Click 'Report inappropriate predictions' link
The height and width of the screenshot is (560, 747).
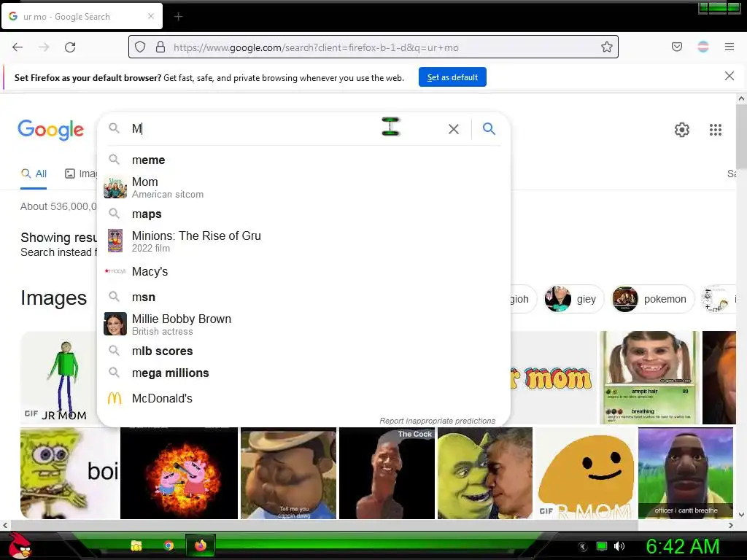click(438, 421)
